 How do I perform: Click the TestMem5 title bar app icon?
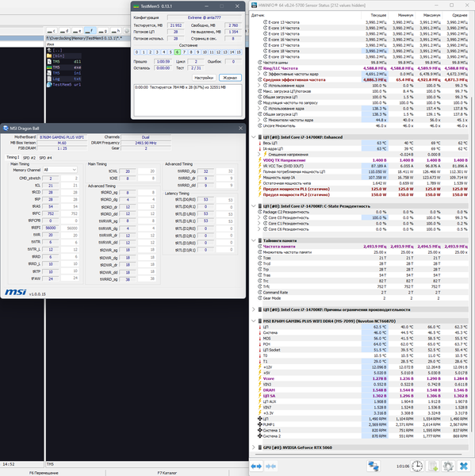(136, 6)
